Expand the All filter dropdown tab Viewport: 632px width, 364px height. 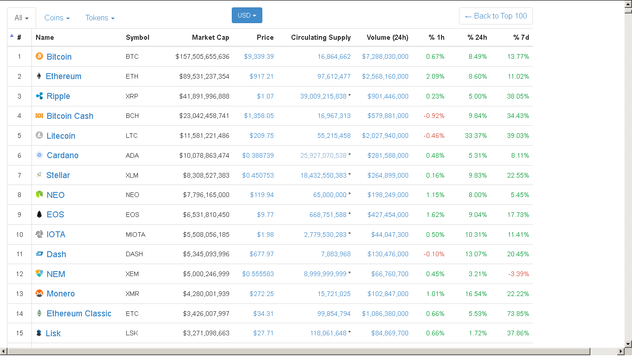(21, 18)
